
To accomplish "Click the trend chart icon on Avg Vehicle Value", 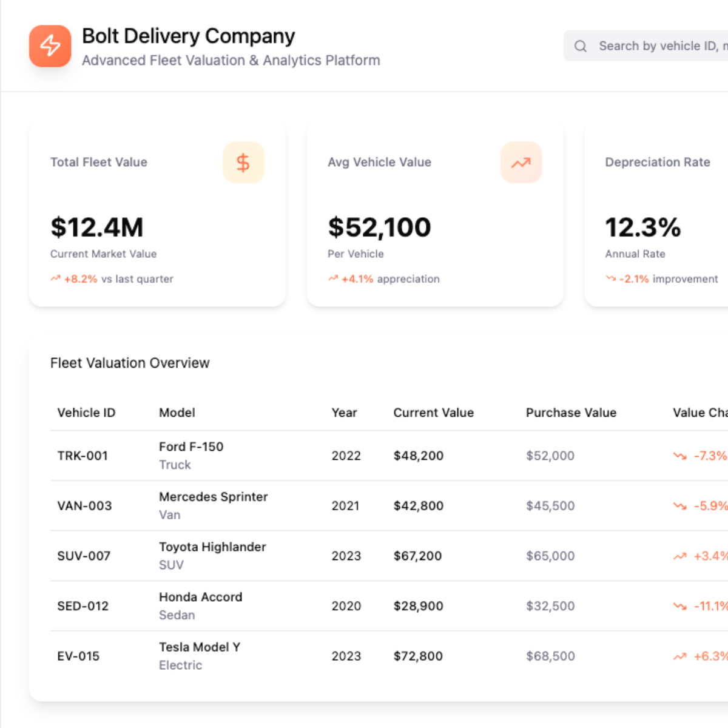I will (521, 162).
